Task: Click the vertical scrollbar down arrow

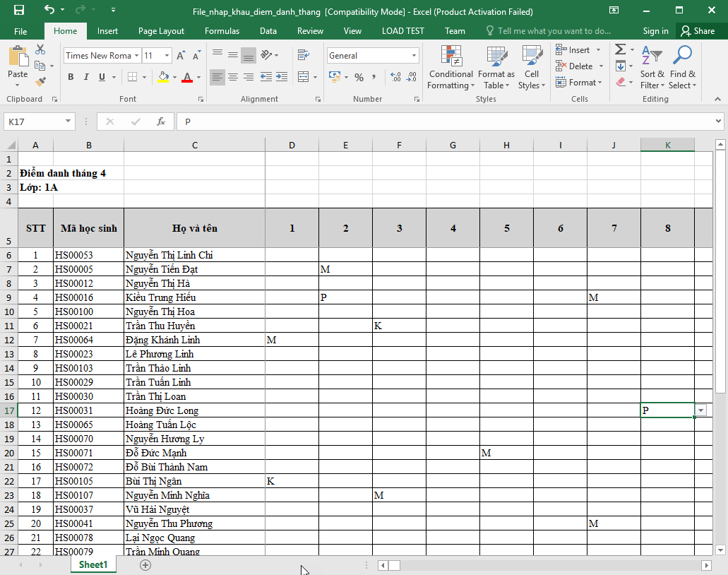Action: pos(720,550)
